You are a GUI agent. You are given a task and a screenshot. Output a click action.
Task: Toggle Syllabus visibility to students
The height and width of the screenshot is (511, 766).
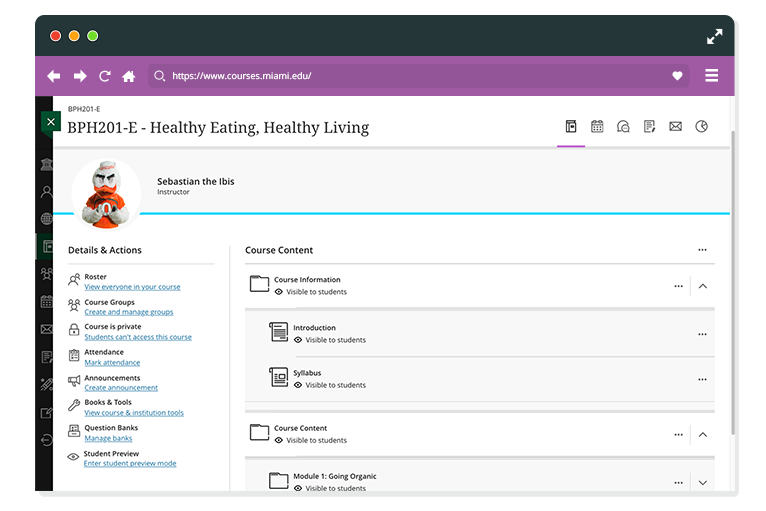[x=330, y=385]
